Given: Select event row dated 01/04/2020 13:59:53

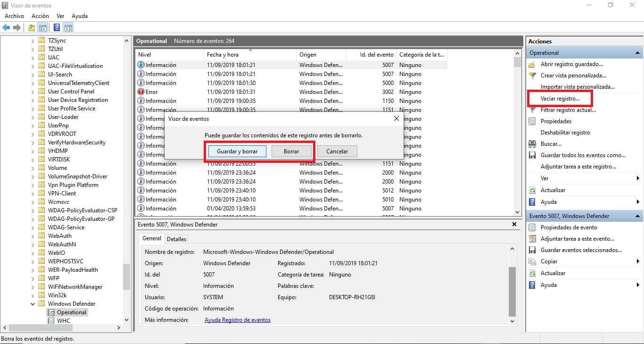Looking at the screenshot, I should (x=291, y=209).
